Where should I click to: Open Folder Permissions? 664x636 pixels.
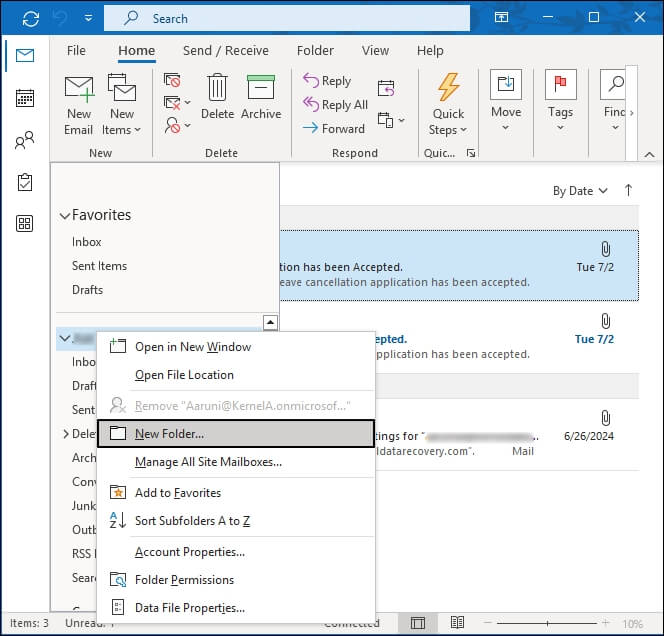coord(236,580)
